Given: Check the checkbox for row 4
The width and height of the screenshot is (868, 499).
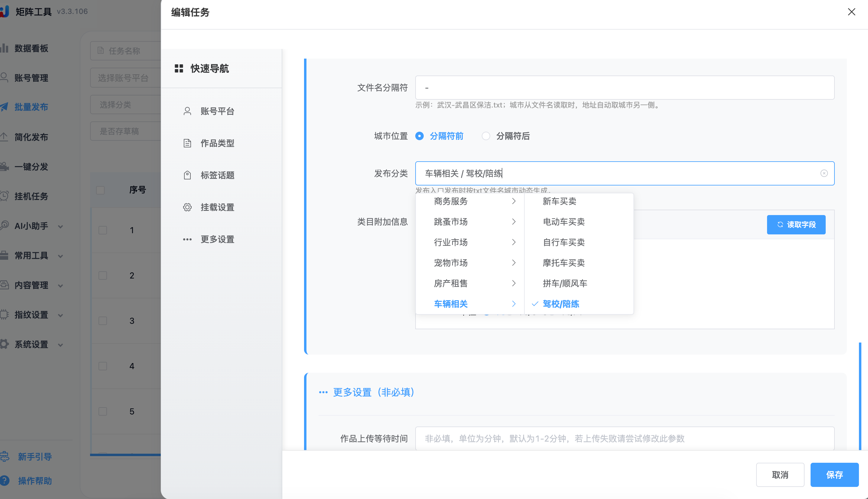Looking at the screenshot, I should (x=103, y=366).
